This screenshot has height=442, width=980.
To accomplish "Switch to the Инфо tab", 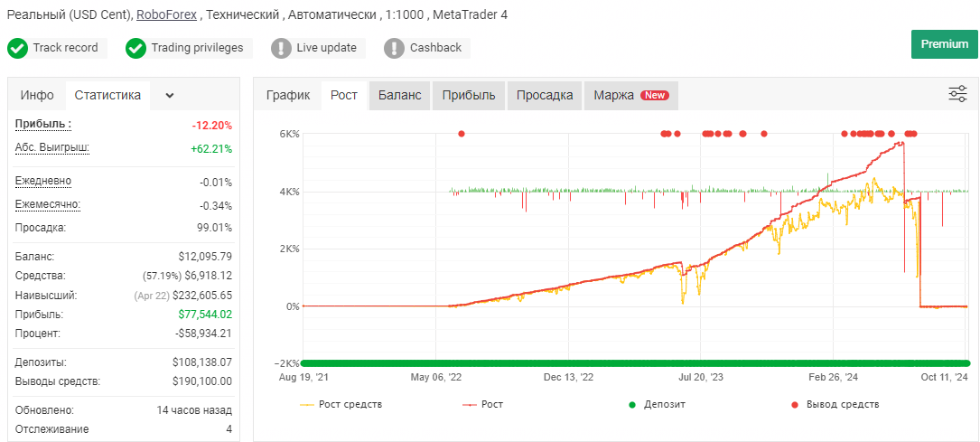I will pos(37,96).
